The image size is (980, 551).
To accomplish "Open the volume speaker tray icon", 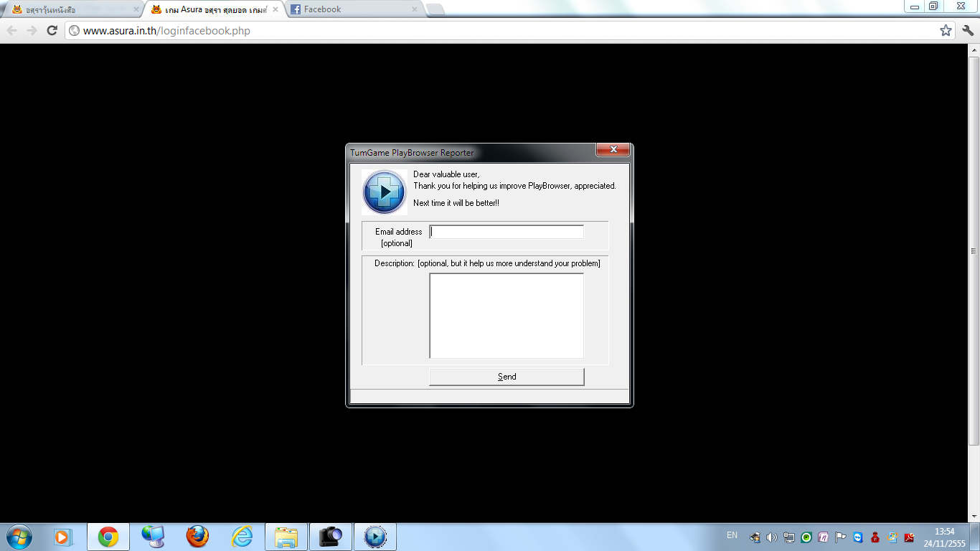I will 772,537.
